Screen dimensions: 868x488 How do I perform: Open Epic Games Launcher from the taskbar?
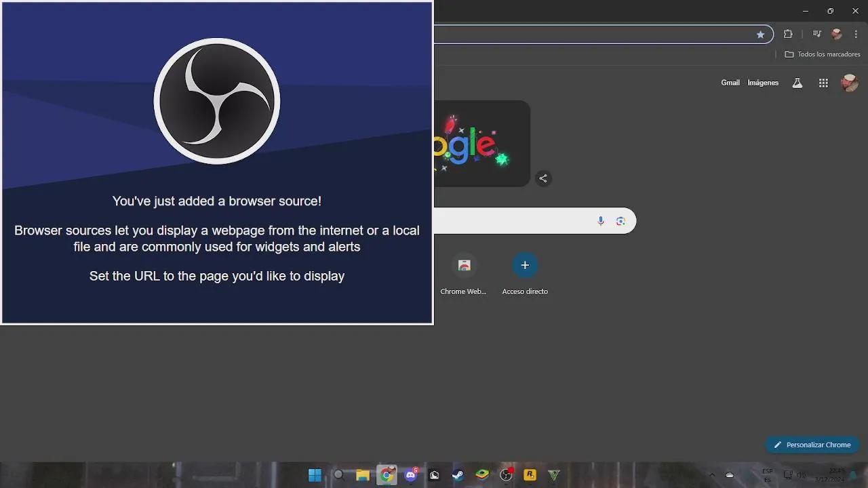[434, 475]
